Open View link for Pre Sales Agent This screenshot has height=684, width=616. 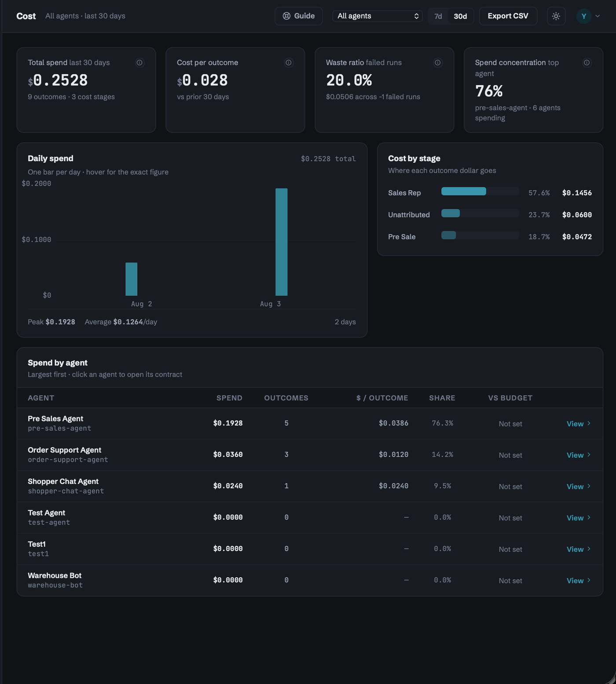[x=578, y=424]
